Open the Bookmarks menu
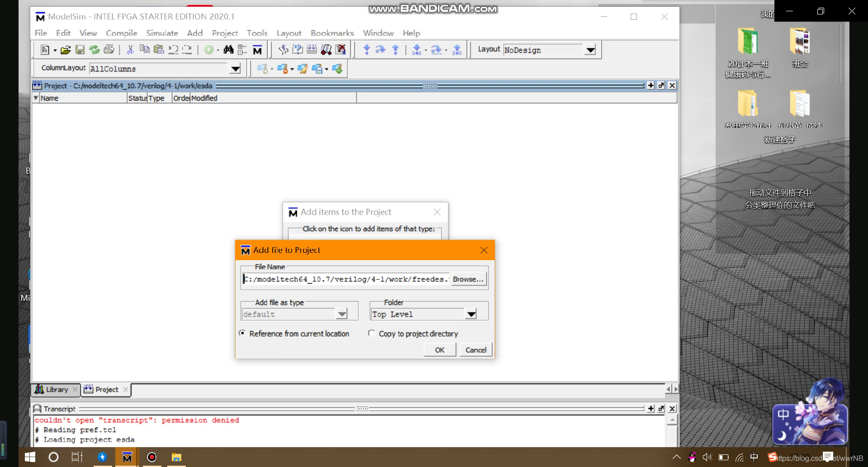This screenshot has height=467, width=868. [x=332, y=33]
